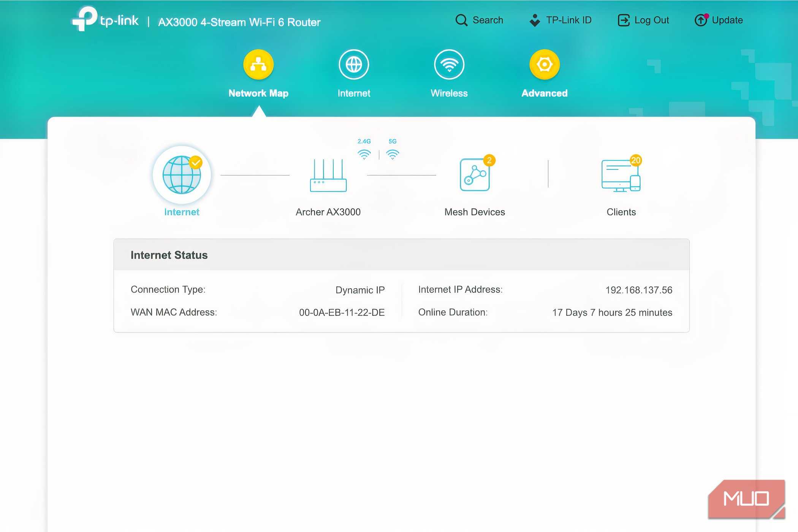798x532 pixels.
Task: Open the Wireless settings icon
Action: pos(449,65)
